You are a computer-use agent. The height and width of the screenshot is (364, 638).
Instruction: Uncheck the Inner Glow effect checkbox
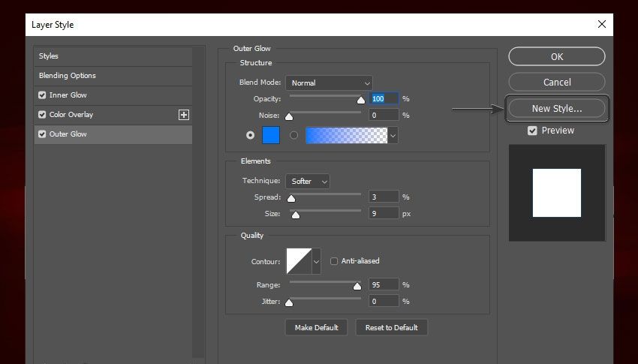click(42, 95)
